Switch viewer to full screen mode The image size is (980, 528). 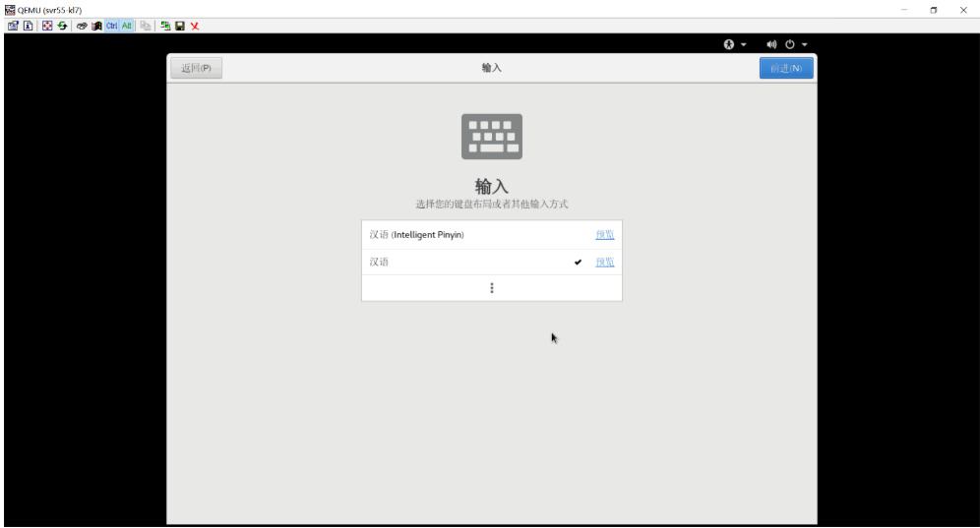point(47,26)
